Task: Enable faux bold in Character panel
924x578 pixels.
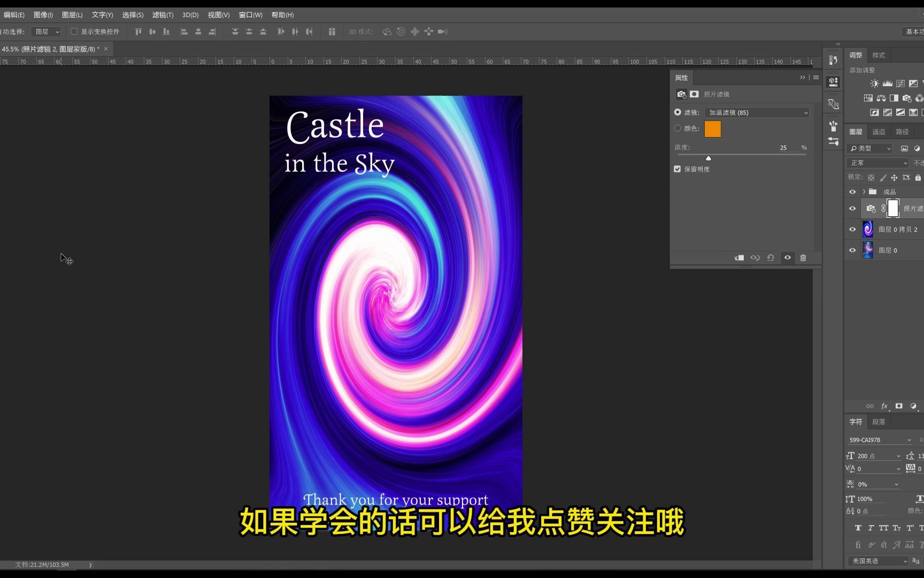Action: tap(858, 528)
